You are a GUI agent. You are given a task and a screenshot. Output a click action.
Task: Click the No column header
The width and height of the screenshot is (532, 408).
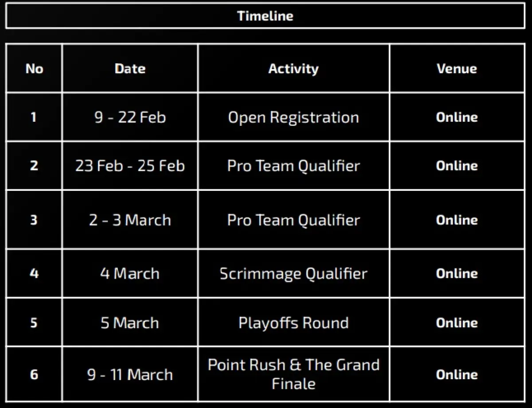34,69
